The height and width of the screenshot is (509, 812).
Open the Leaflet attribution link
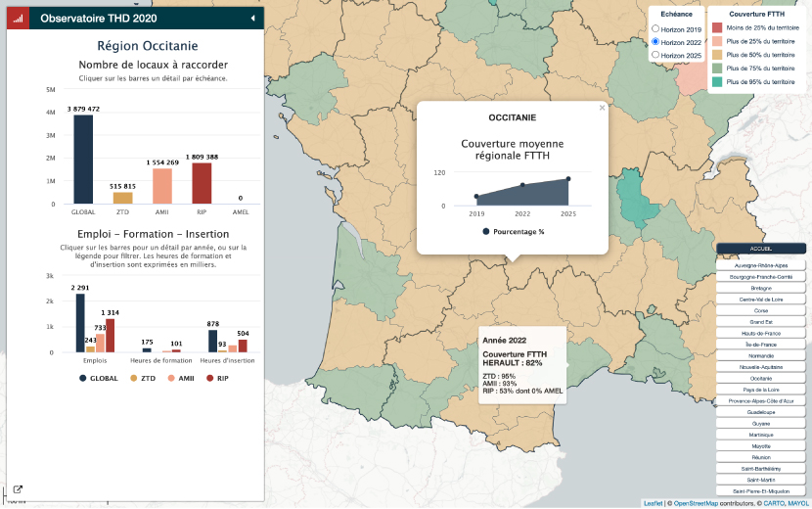pos(652,503)
